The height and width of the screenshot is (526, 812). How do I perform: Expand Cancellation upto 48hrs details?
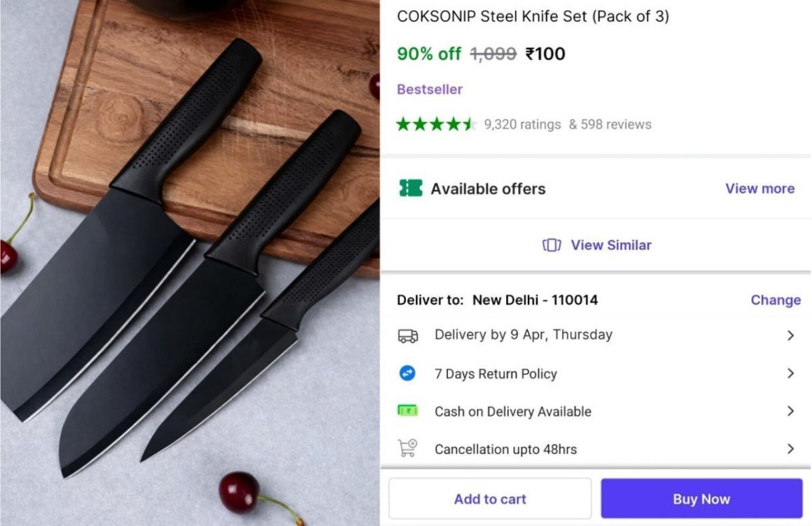(x=790, y=448)
